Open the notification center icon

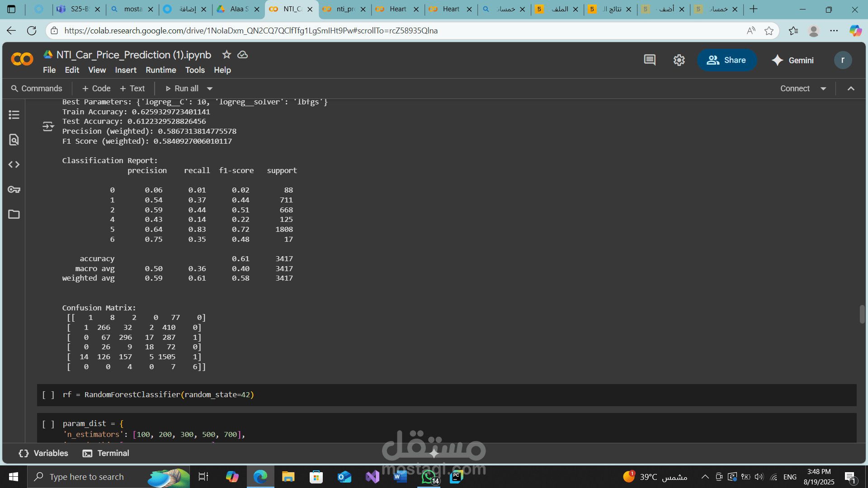(x=850, y=477)
